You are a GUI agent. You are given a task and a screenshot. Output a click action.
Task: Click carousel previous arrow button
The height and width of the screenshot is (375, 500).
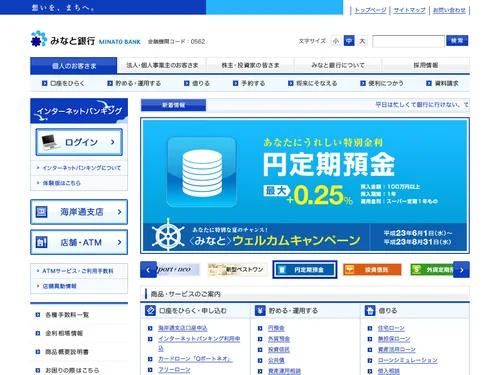click(x=148, y=270)
